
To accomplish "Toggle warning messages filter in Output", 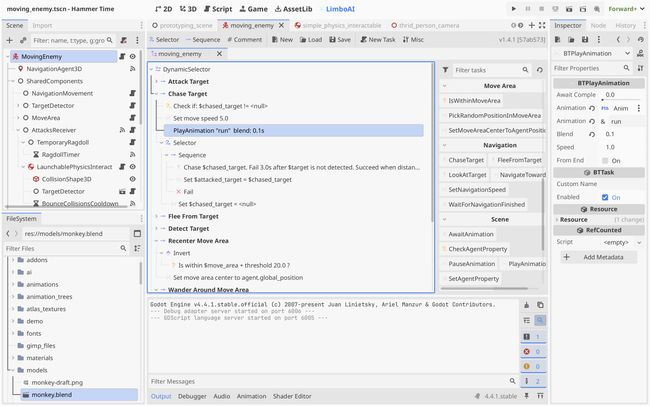I will click(x=533, y=367).
